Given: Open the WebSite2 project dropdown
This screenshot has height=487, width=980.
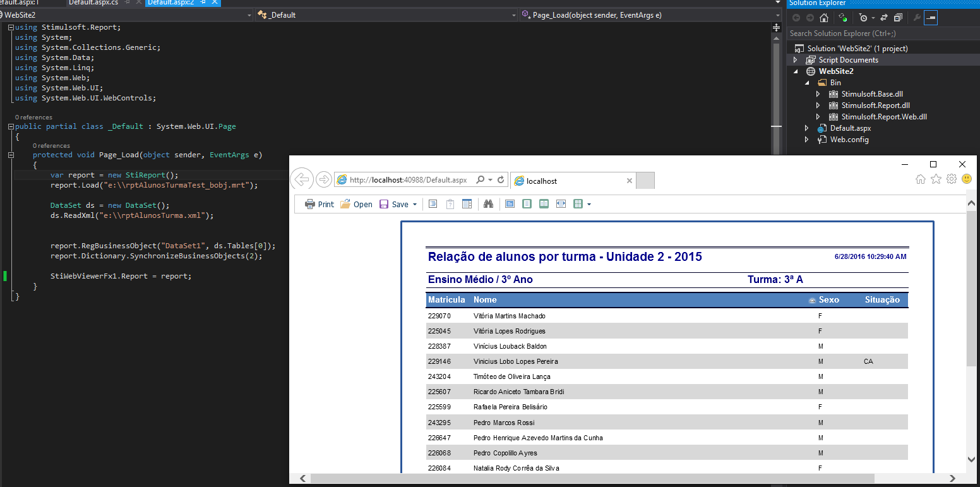Looking at the screenshot, I should tap(249, 15).
